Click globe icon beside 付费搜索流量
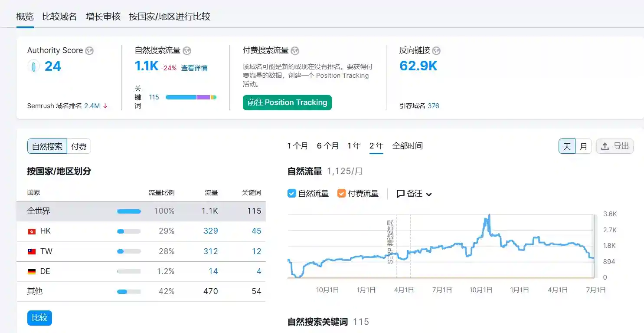This screenshot has width=644, height=333. [295, 51]
